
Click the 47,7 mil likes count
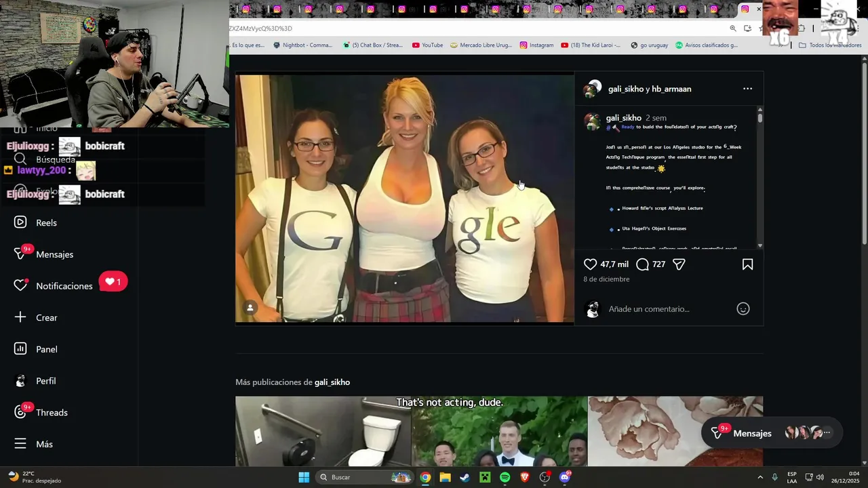click(x=614, y=264)
